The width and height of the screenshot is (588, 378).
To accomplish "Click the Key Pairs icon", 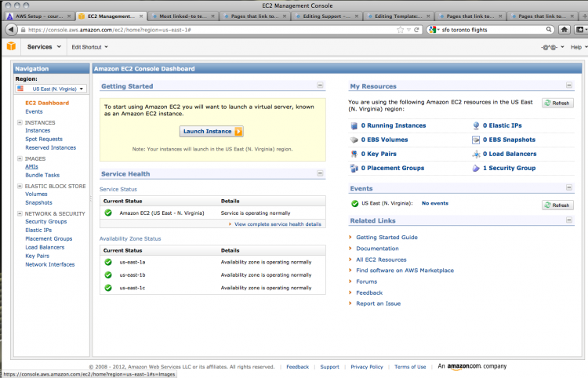I will pyautogui.click(x=354, y=154).
